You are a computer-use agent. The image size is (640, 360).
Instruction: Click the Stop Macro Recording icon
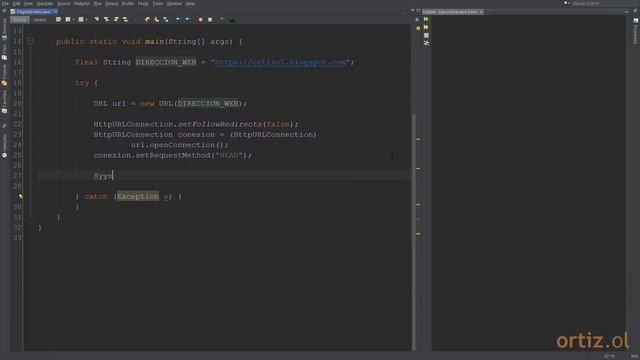click(x=210, y=20)
